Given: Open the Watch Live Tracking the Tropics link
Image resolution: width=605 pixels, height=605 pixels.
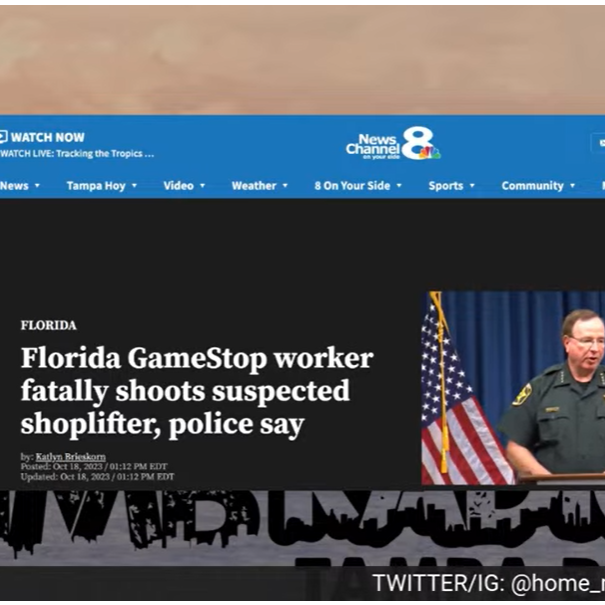Looking at the screenshot, I should (x=77, y=154).
